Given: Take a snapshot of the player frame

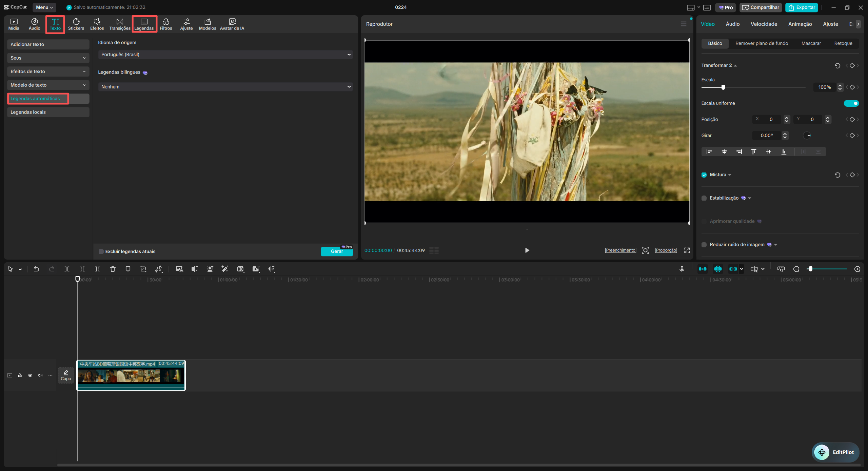Looking at the screenshot, I should (x=646, y=250).
